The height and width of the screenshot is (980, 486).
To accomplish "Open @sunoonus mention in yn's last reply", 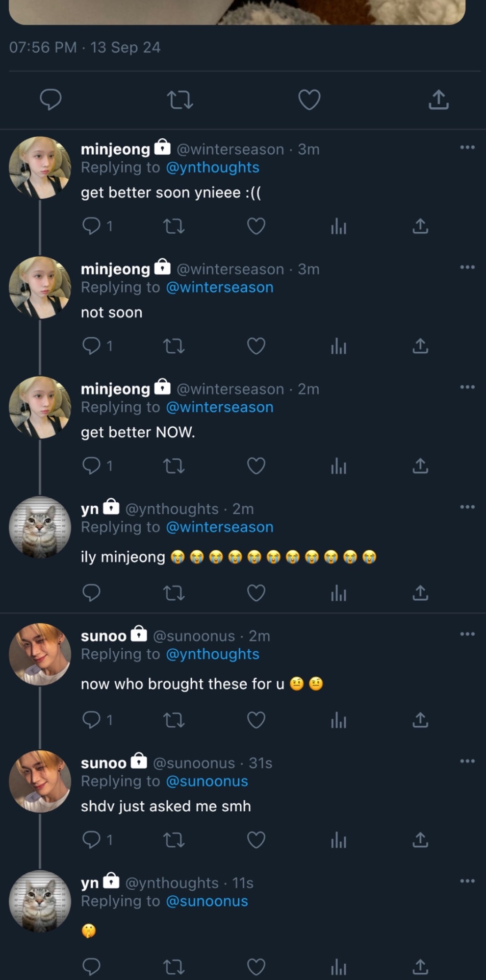I will [x=207, y=901].
